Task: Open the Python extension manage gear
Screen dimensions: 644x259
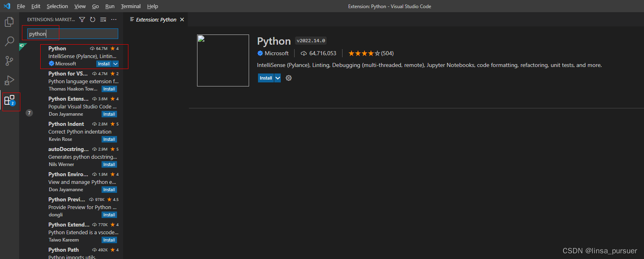Action: pos(288,78)
